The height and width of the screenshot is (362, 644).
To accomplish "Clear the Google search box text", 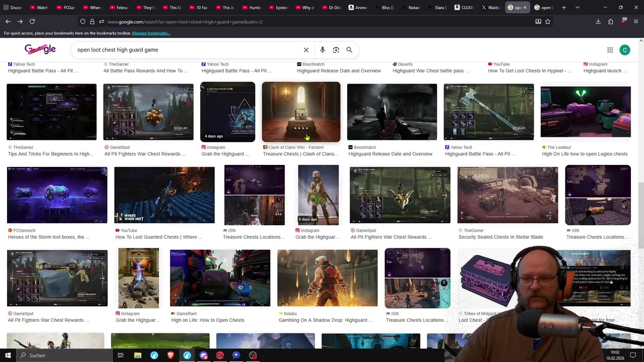I will click(306, 50).
